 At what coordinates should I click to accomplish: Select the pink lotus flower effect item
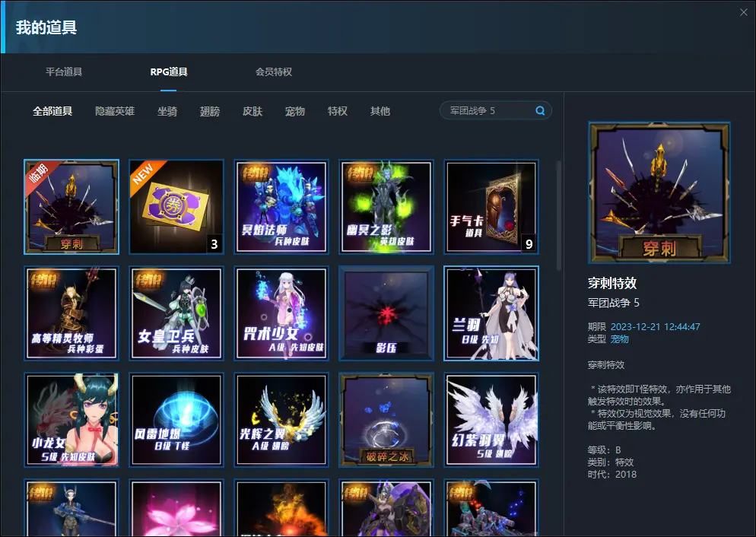point(176,507)
